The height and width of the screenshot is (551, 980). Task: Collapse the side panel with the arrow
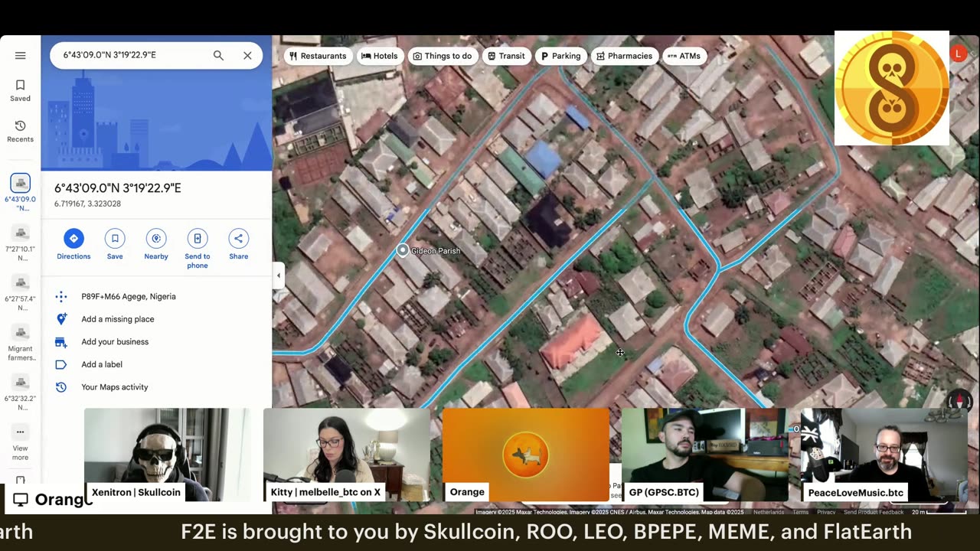[x=279, y=275]
